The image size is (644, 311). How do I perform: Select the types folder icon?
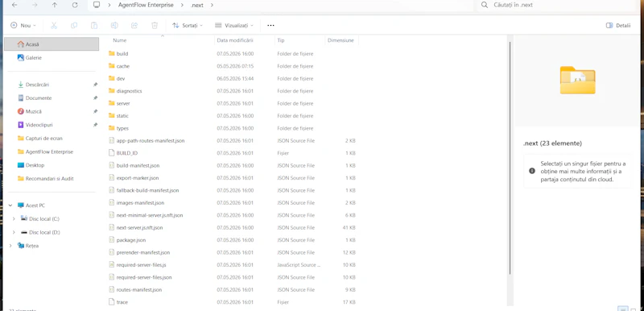111,128
